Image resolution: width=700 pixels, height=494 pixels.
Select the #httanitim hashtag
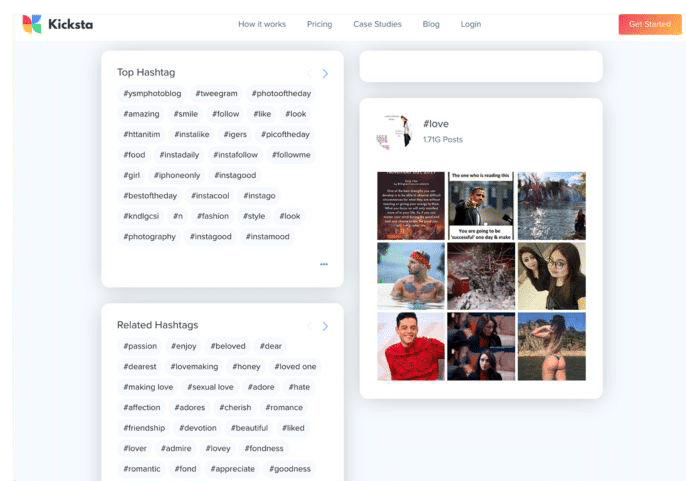(142, 134)
